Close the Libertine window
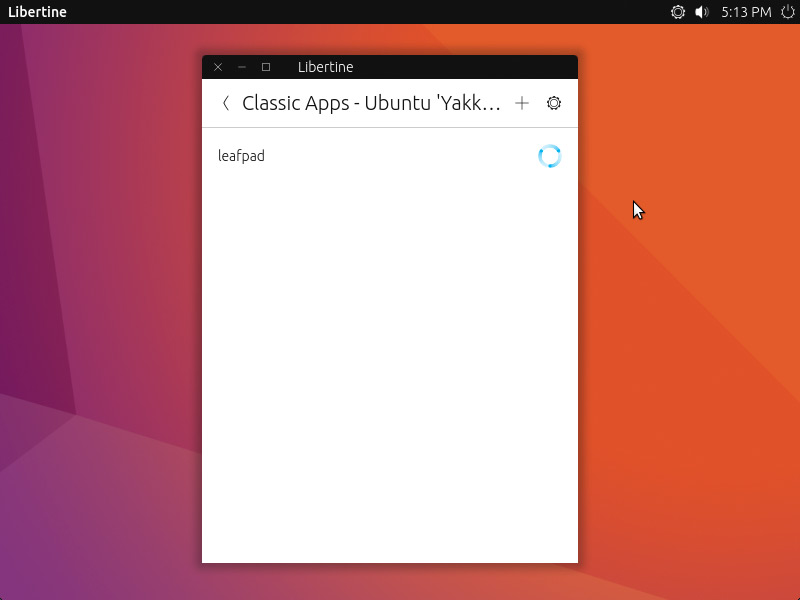 click(218, 67)
